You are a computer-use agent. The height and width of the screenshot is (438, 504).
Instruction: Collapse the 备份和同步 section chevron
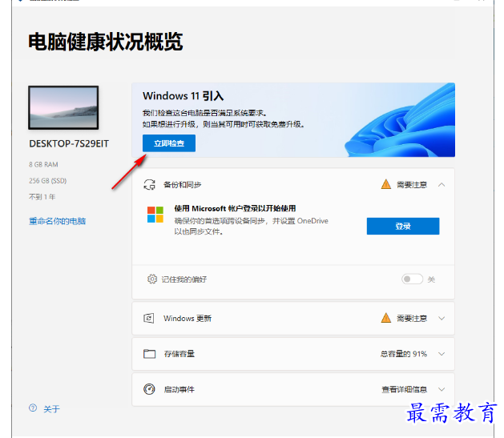(x=442, y=185)
